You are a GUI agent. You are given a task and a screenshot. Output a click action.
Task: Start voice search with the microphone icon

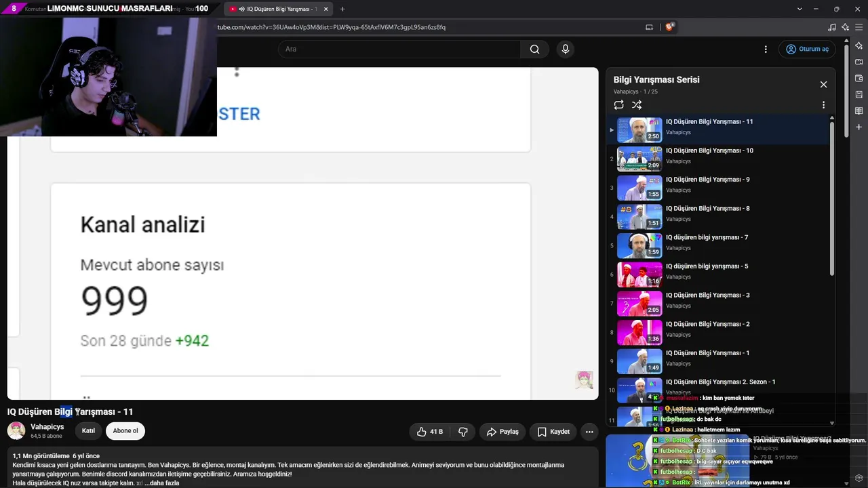pos(565,49)
